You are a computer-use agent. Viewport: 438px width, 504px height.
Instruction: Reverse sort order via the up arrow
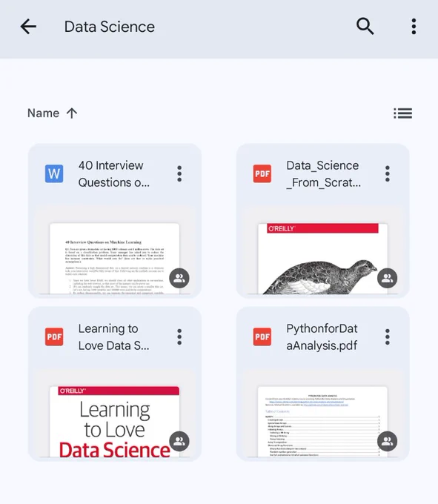pyautogui.click(x=72, y=113)
